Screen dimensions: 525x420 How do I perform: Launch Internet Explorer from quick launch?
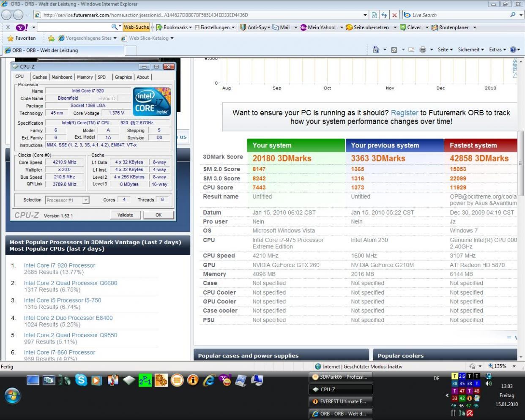pos(209,380)
